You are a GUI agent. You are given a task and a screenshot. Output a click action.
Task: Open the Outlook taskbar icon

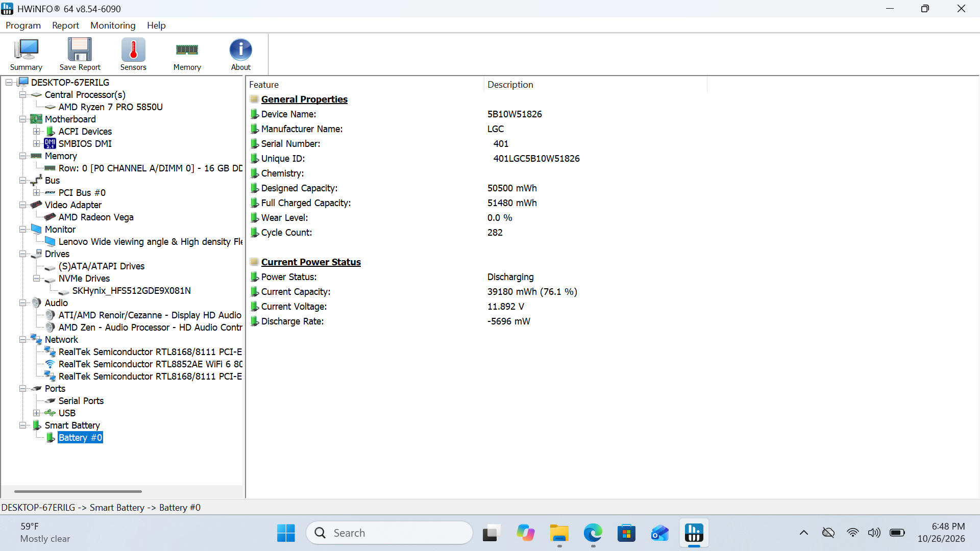pos(660,533)
